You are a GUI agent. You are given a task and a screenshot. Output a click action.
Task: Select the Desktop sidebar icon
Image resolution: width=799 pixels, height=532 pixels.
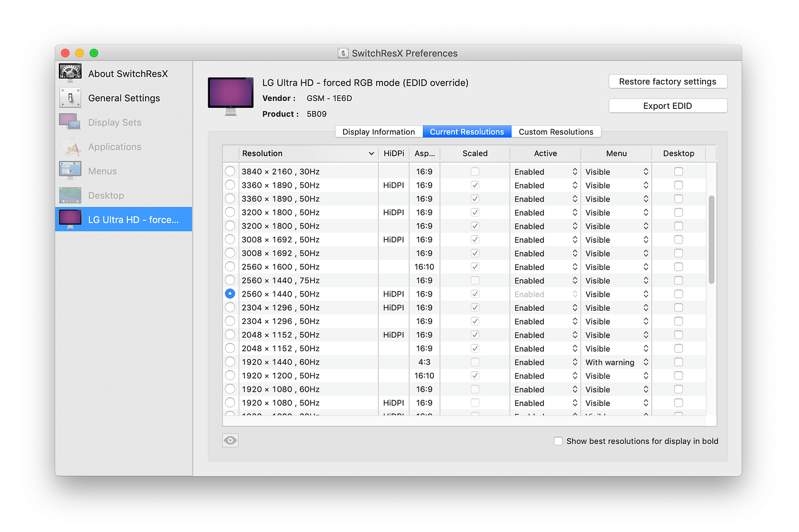coord(70,196)
